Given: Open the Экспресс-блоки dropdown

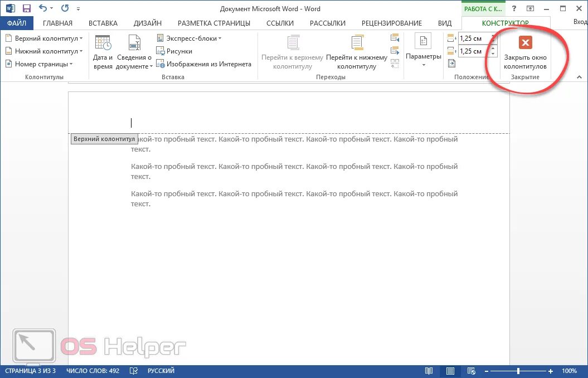Looking at the screenshot, I should pos(188,38).
